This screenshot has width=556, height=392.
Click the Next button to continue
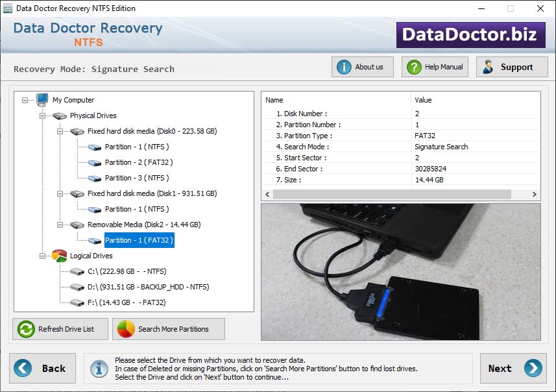(x=513, y=368)
